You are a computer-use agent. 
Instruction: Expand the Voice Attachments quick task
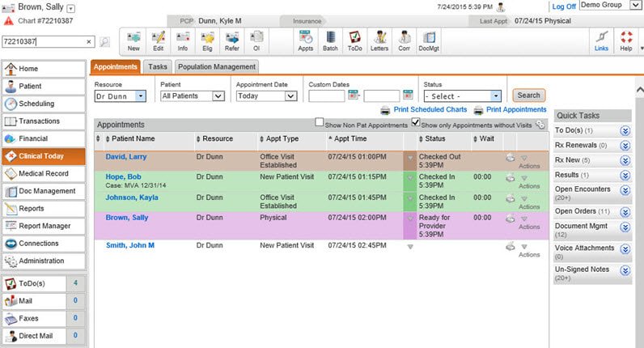[x=625, y=249]
